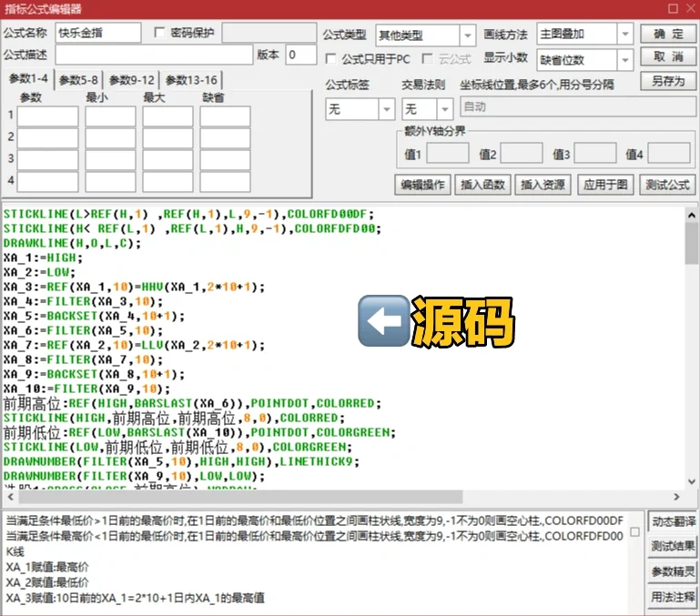Open the 编辑操作 button
Screen dimensions: 700x616
[422, 185]
